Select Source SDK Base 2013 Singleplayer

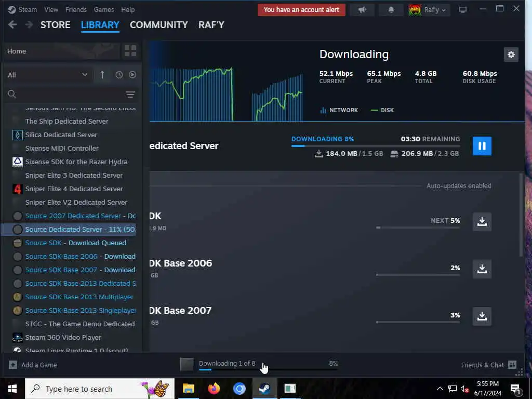tap(74, 311)
